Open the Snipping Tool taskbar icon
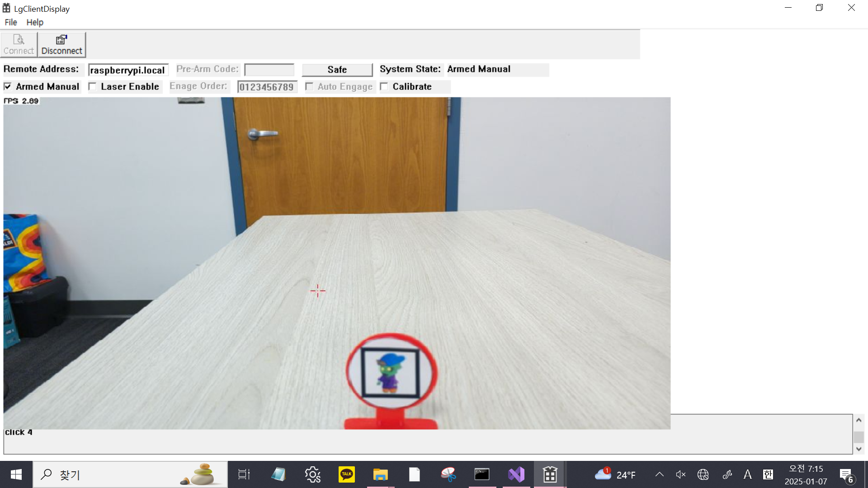 [448, 474]
